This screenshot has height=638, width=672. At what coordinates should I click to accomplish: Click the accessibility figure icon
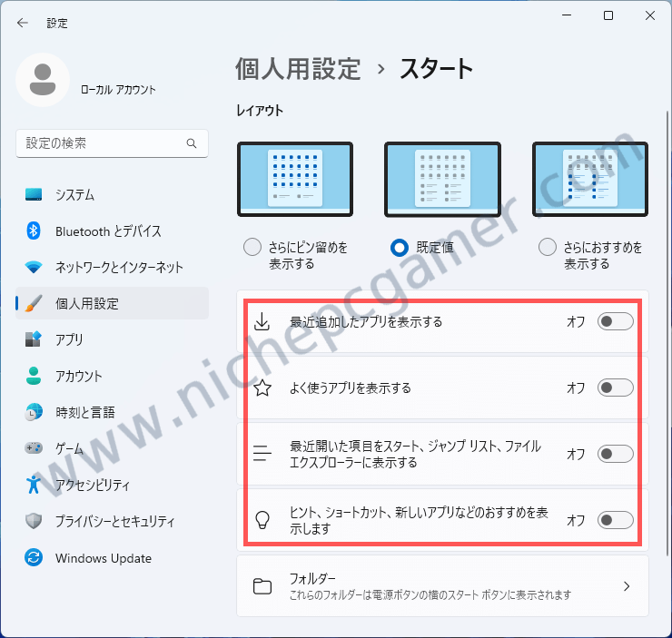[x=34, y=485]
